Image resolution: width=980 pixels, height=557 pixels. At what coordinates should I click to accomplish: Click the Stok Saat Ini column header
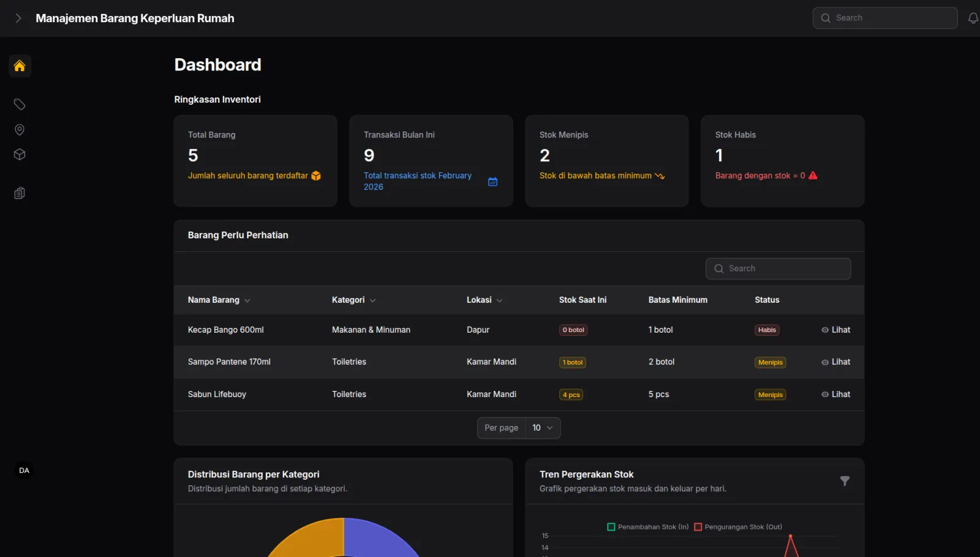(582, 300)
